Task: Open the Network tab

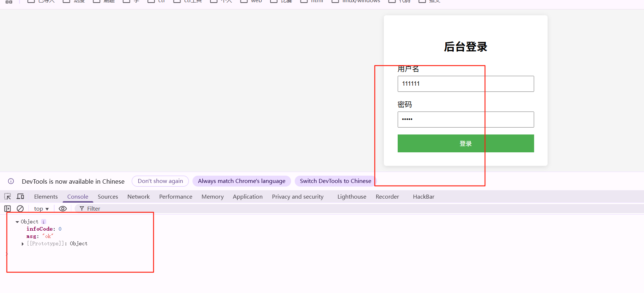Action: (x=139, y=196)
